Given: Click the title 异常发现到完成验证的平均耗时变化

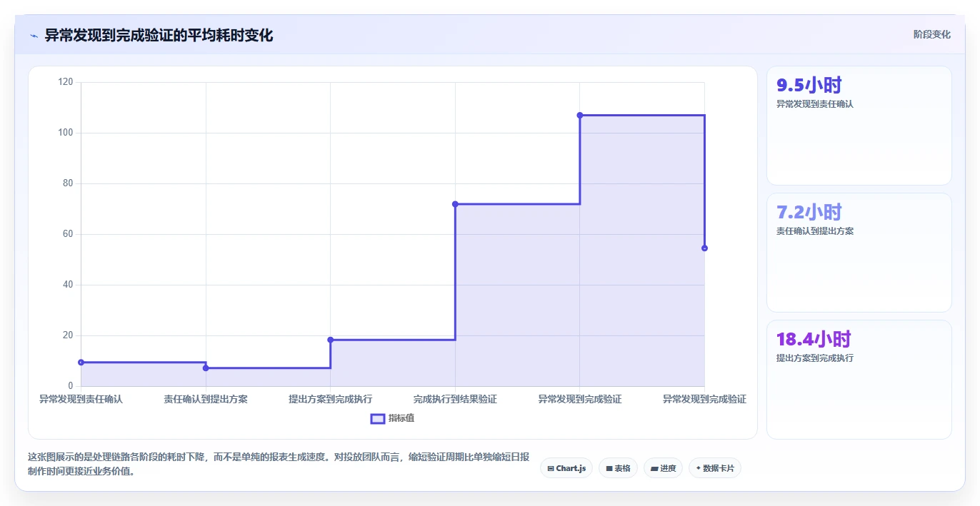Looking at the screenshot, I should click(159, 35).
